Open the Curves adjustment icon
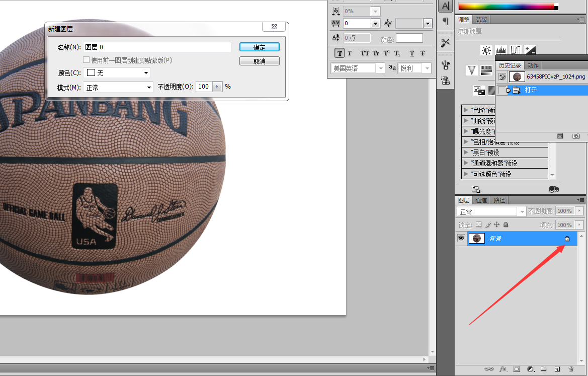Image resolution: width=588 pixels, height=376 pixels. 516,50
